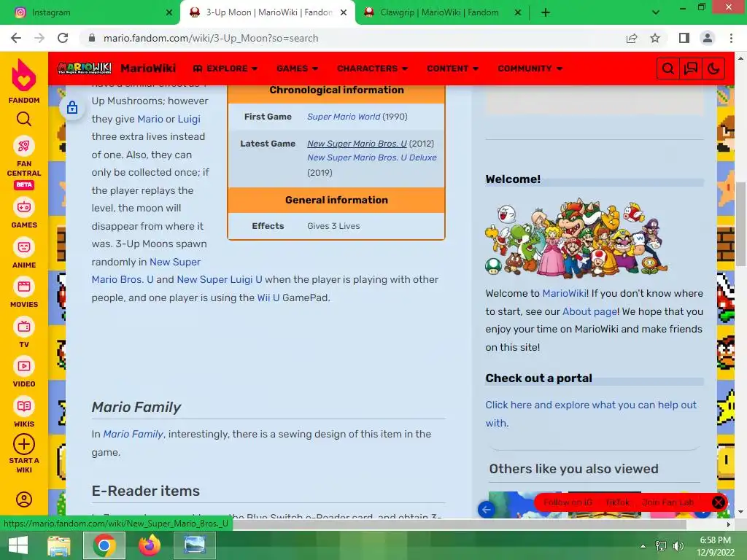Click the page vertical scrollbar thumb
747x560 pixels.
pyautogui.click(x=740, y=224)
